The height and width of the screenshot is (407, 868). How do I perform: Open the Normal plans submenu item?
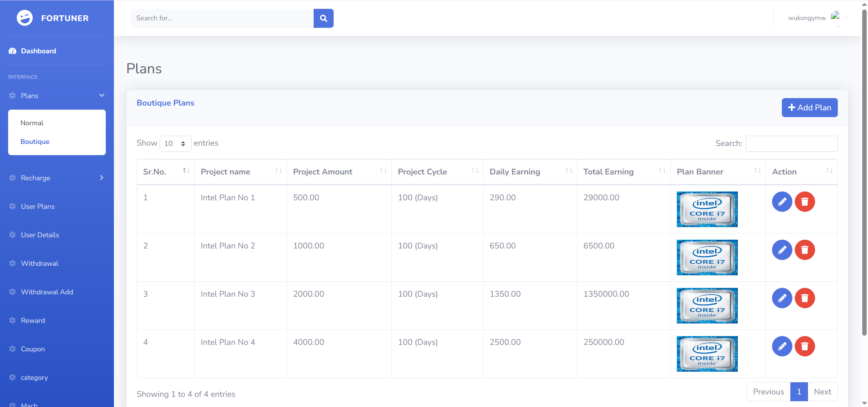[32, 123]
